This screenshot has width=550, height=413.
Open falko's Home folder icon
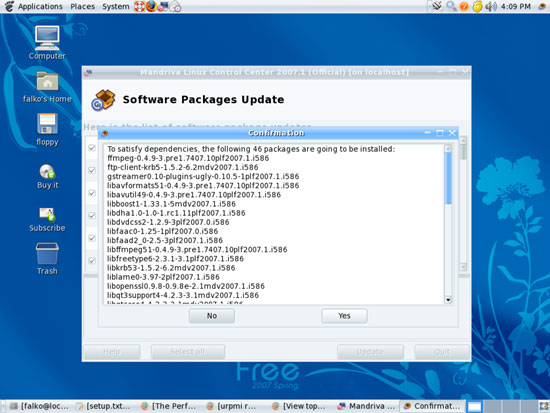click(x=47, y=87)
